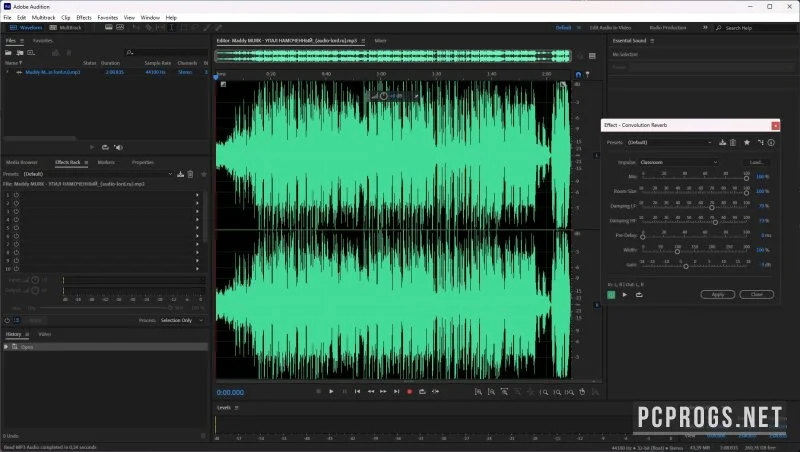Screen dimensions: 800x452
Task: Save Effects Rack preset icon
Action: click(x=181, y=174)
